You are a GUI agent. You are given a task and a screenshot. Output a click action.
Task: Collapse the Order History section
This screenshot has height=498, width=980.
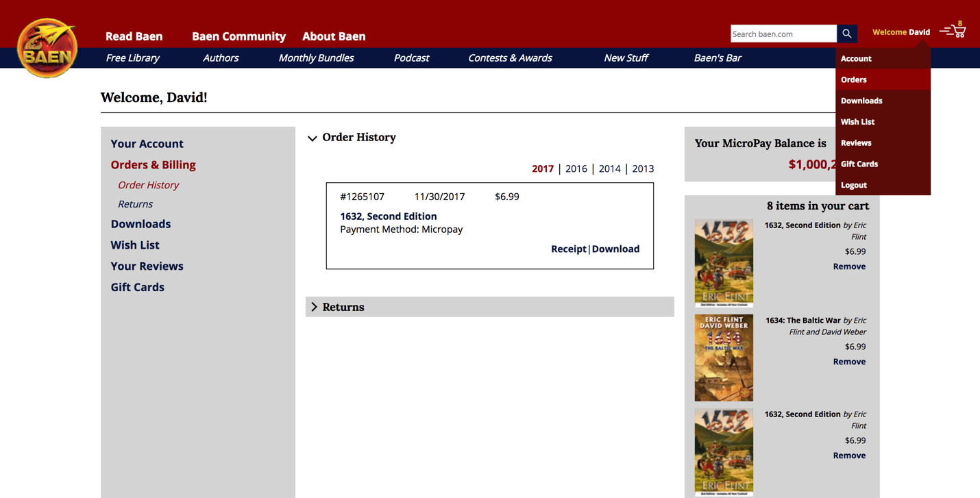point(313,138)
